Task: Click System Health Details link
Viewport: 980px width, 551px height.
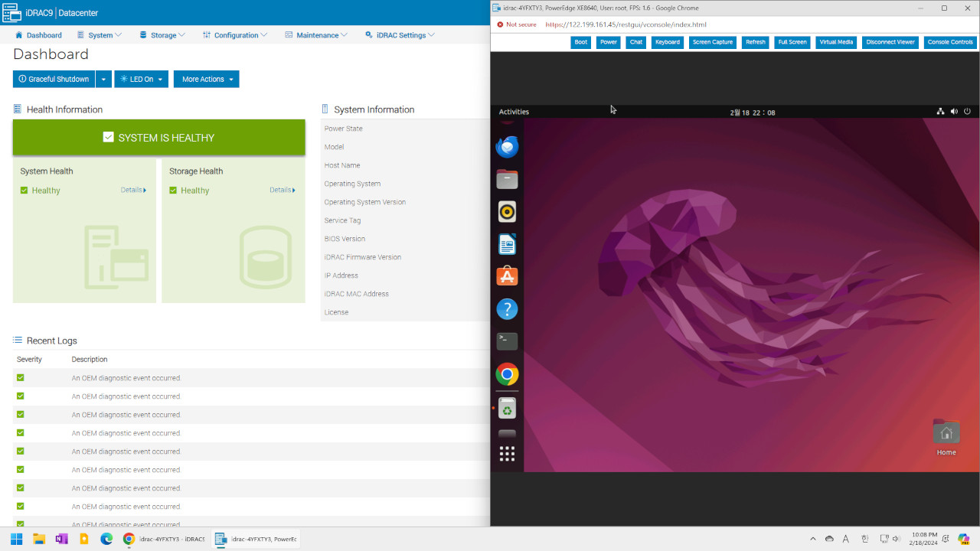Action: pyautogui.click(x=133, y=190)
